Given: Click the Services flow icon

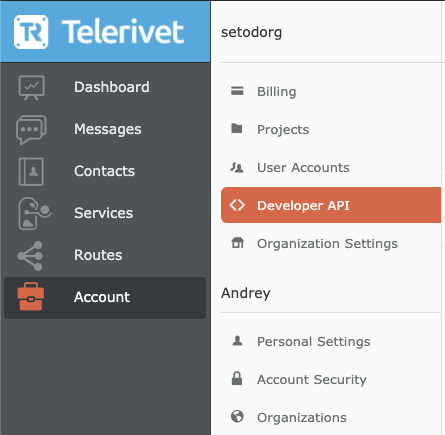Looking at the screenshot, I should point(34,213).
